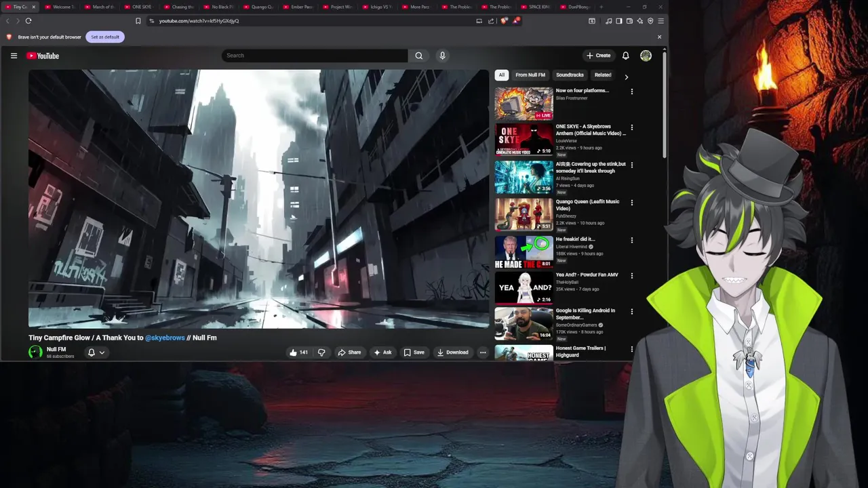Switch to the 'ONE SKYE' browser tab
This screenshot has height=488, width=868.
140,7
